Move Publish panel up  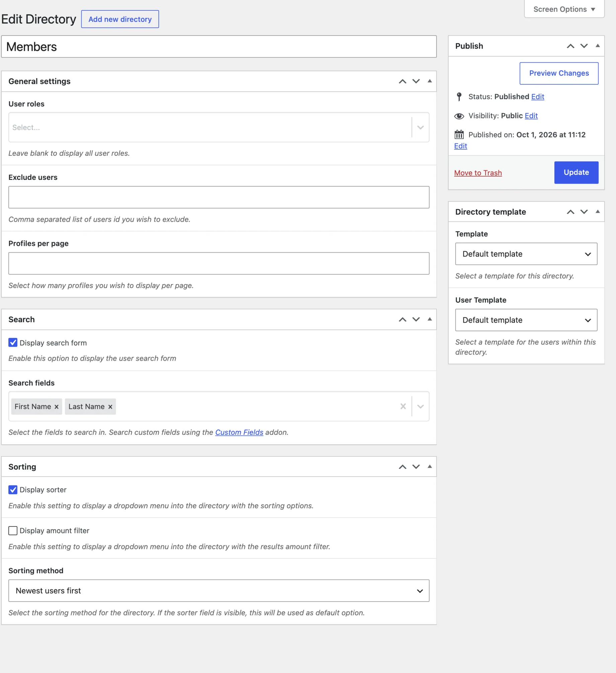[x=570, y=46]
